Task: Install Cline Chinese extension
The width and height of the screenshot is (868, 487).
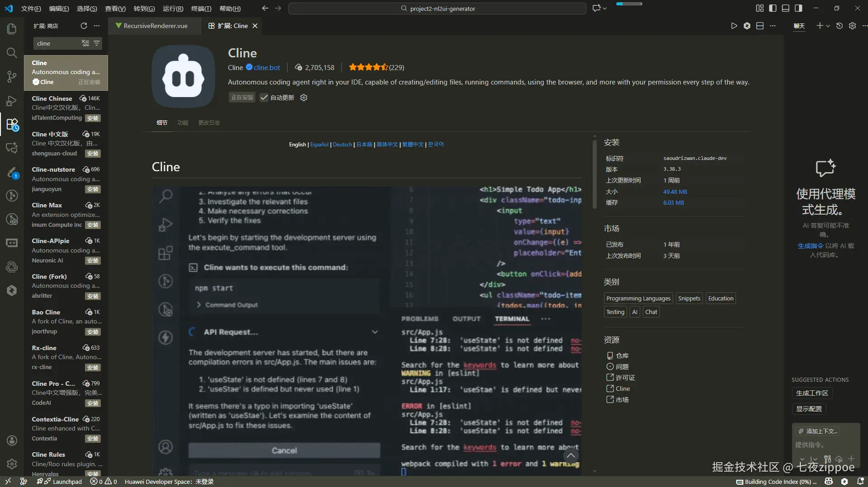Action: (93, 118)
